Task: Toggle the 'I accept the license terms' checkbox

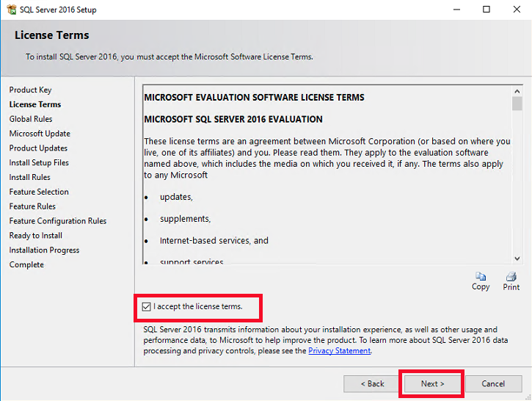Action: click(x=147, y=306)
